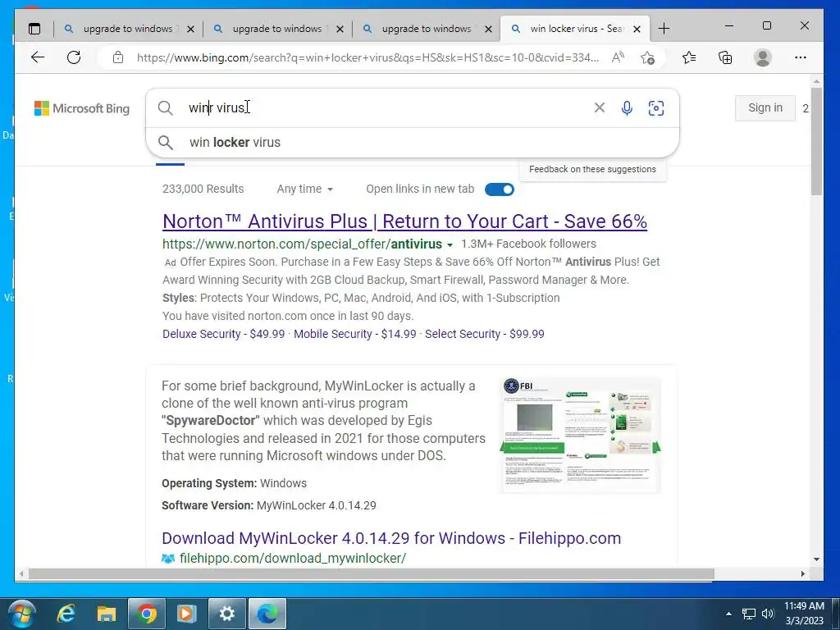Click into the Bing search text field
Viewport: 840px width, 630px height.
(386, 107)
